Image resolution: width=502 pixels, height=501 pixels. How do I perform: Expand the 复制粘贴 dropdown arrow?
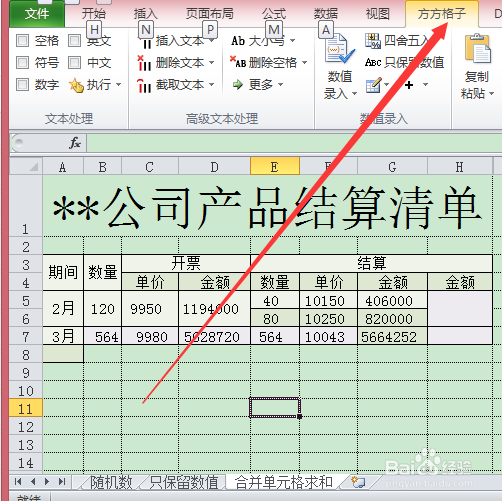tap(491, 94)
